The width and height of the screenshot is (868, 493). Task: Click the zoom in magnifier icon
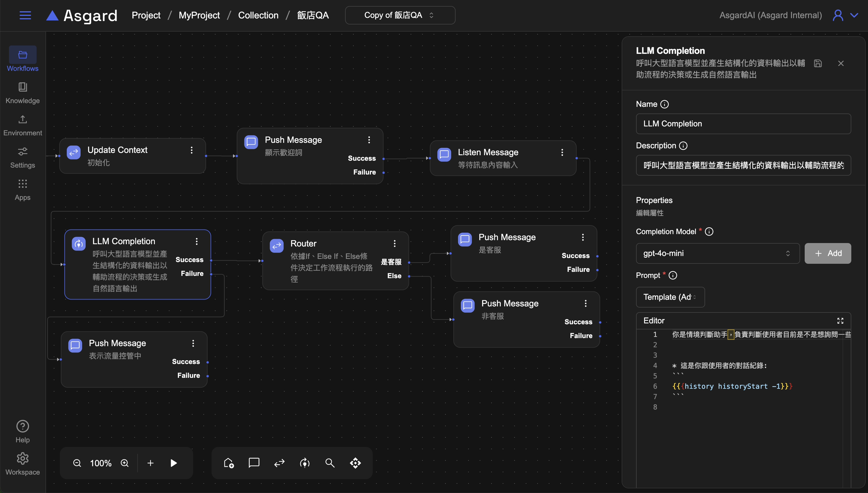pyautogui.click(x=125, y=463)
